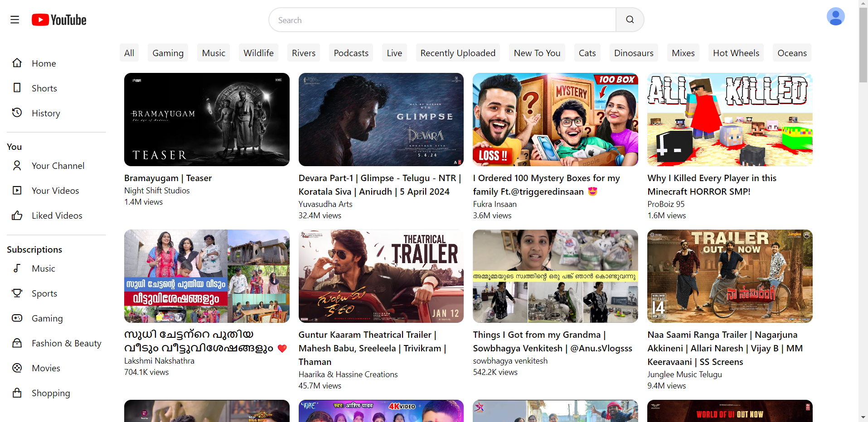
Task: Click the Home icon in sidebar
Action: click(17, 63)
